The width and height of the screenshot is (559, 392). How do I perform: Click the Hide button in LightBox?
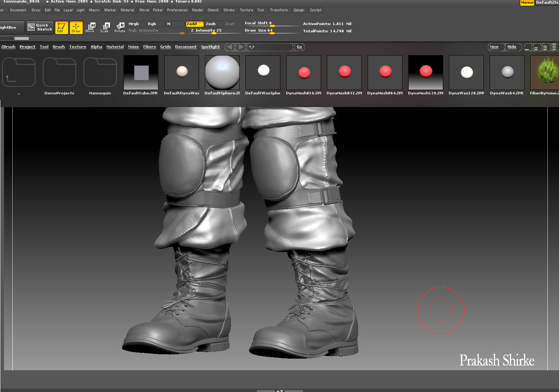coord(512,47)
